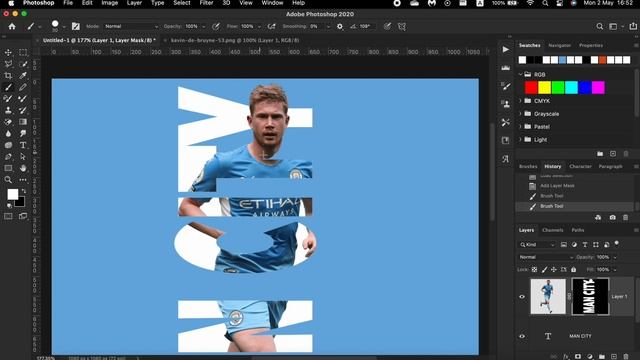Open the Glyphs panel icon in the side dock
The width and height of the screenshot is (640, 360).
[x=506, y=159]
